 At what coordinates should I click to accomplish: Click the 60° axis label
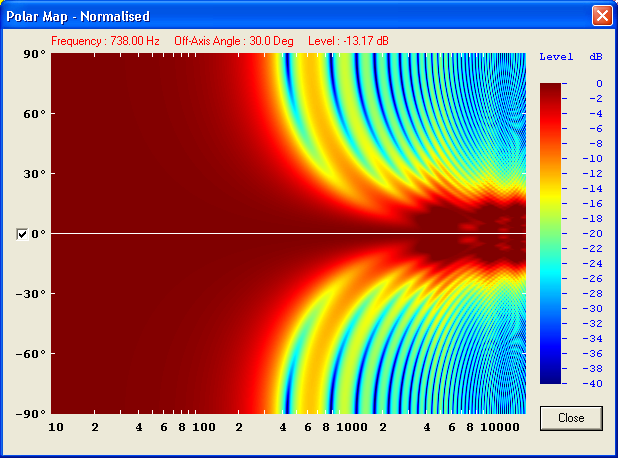point(34,114)
